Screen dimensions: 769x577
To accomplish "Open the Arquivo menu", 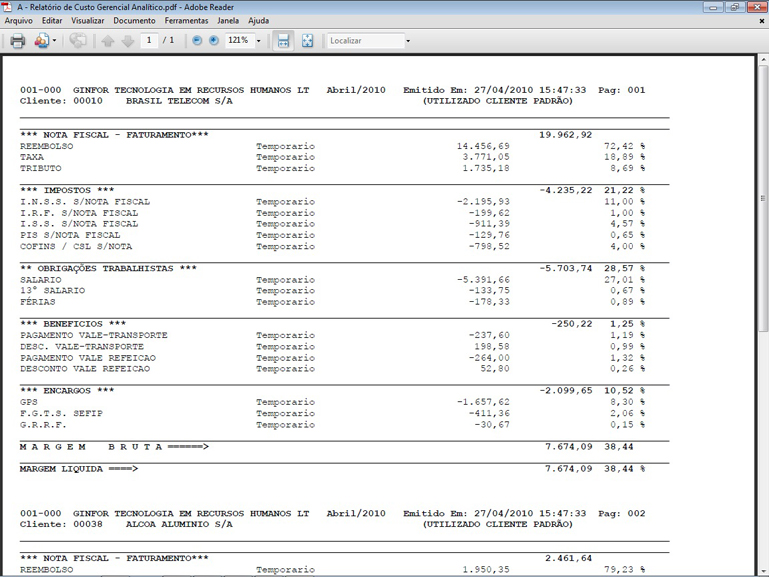I will (19, 21).
